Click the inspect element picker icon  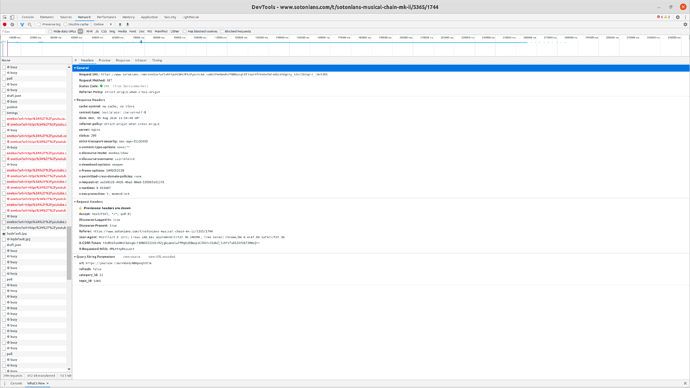tap(5, 17)
